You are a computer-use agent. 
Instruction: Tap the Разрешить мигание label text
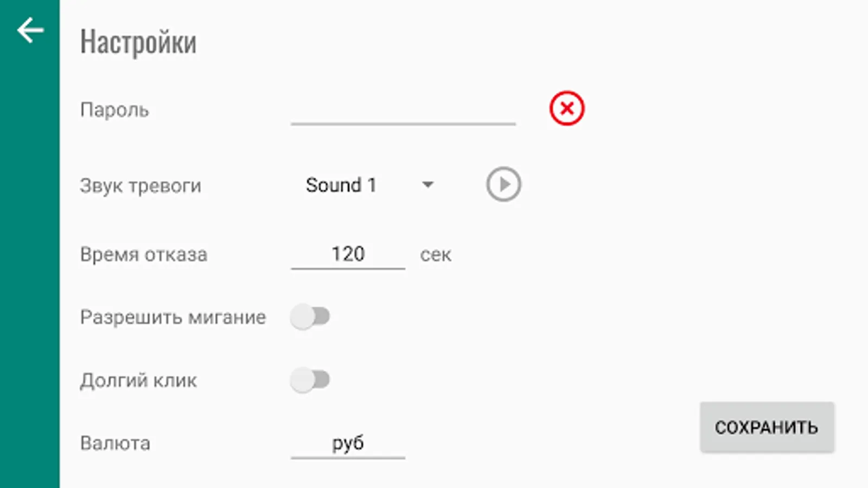[173, 317]
